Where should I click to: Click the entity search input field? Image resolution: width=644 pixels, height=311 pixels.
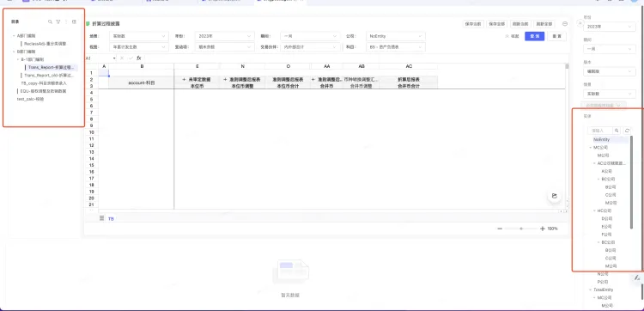[600, 131]
